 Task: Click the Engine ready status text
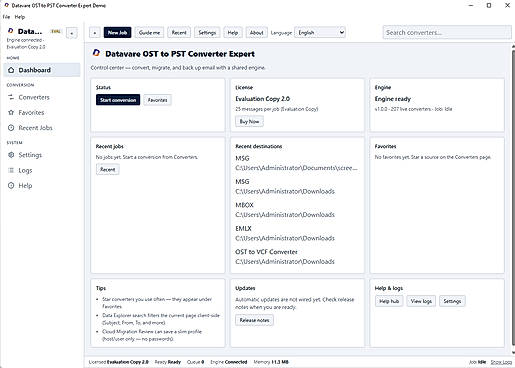[393, 99]
